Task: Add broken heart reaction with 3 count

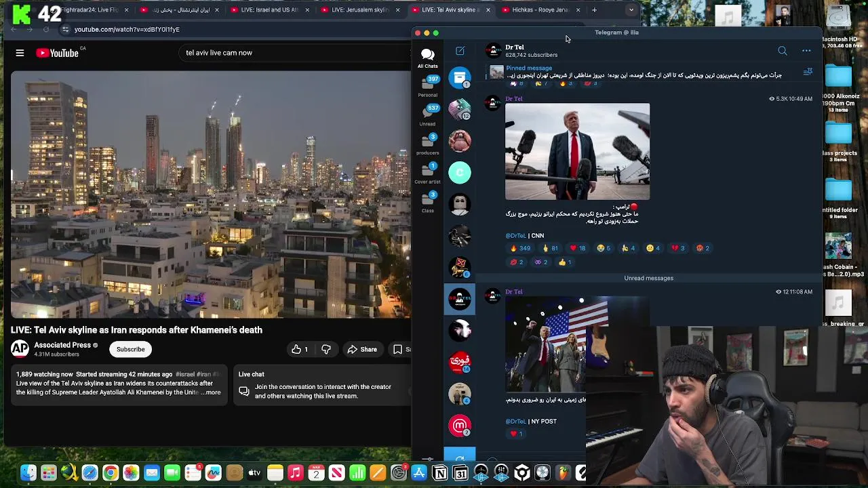Action: pyautogui.click(x=678, y=248)
